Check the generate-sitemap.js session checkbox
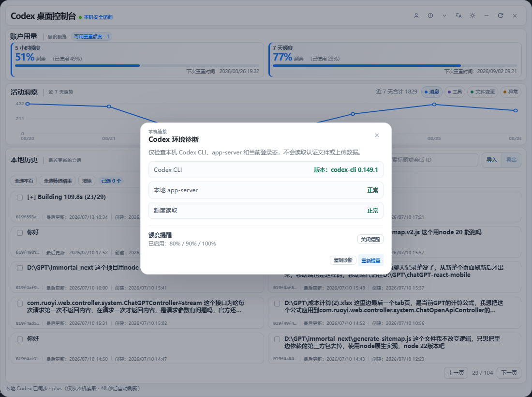The width and height of the screenshot is (532, 397). (x=277, y=339)
